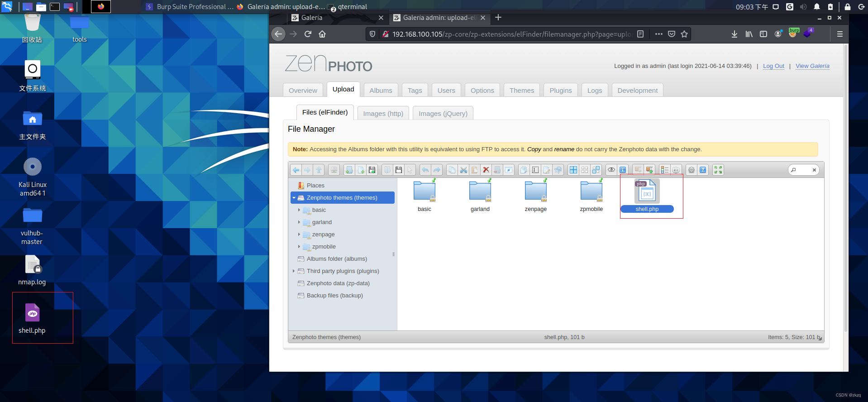This screenshot has height=402, width=868.
Task: Click the system volume speaker icon
Action: pos(803,7)
